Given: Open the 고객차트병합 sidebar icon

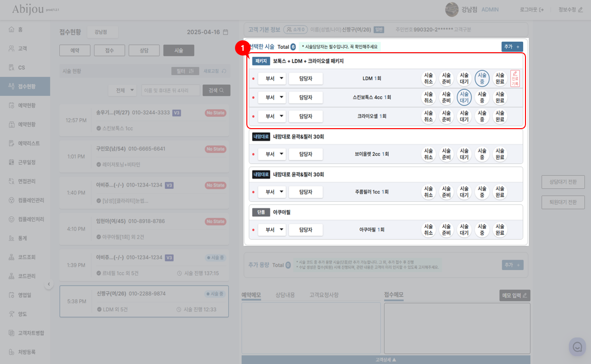Looking at the screenshot, I should (11, 333).
